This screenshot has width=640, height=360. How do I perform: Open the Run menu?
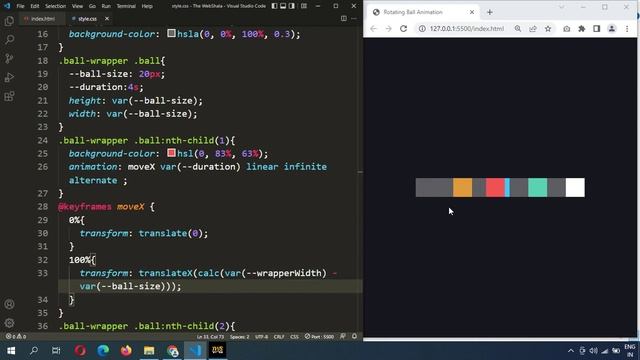click(x=106, y=6)
